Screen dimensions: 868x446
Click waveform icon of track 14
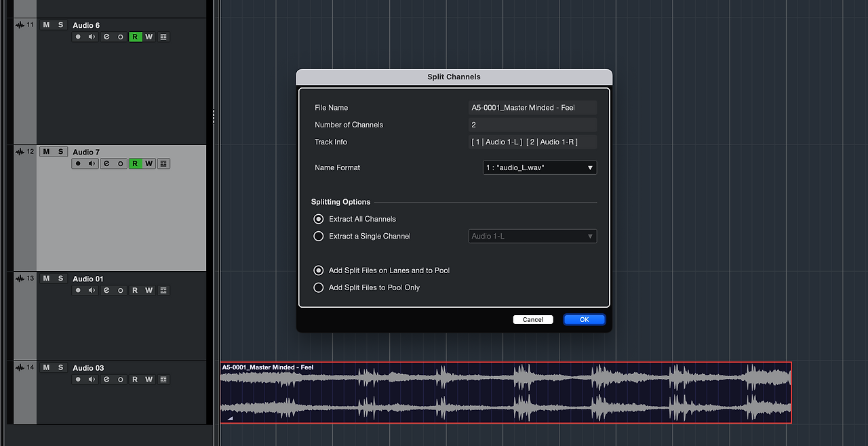(20, 368)
